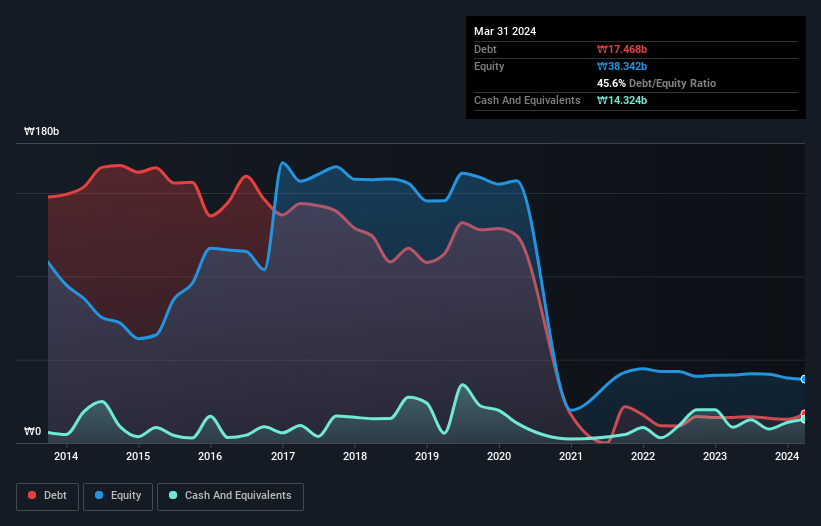
Task: Click the 2018 x-axis label
Action: 355,456
